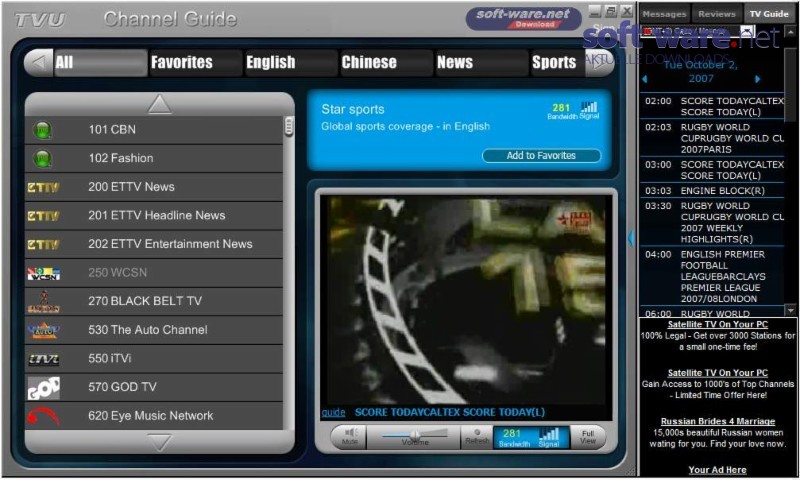The width and height of the screenshot is (800, 480).
Task: Click the video playback area
Action: click(x=466, y=301)
